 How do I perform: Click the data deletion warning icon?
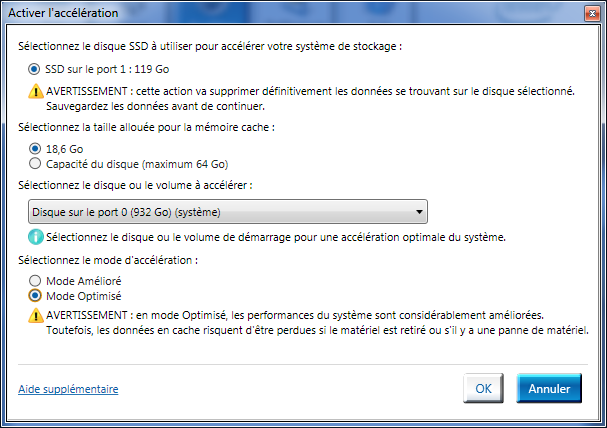pos(37,91)
